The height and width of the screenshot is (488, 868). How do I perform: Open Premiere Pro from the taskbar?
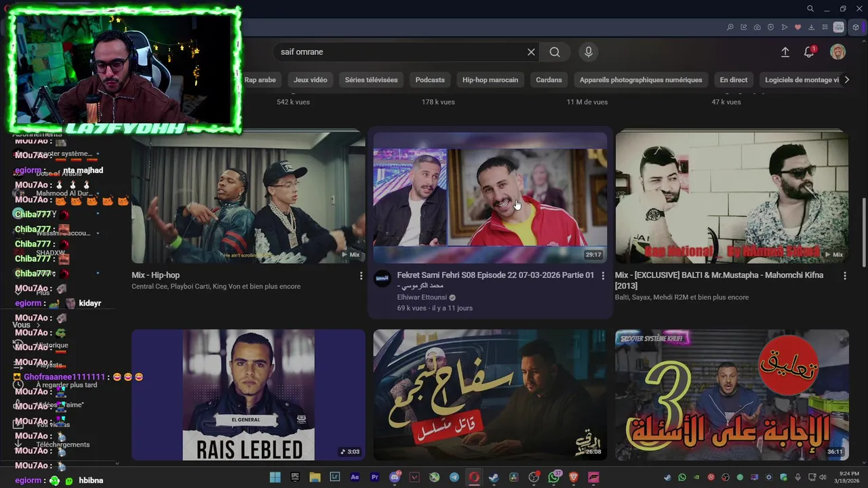click(x=375, y=477)
